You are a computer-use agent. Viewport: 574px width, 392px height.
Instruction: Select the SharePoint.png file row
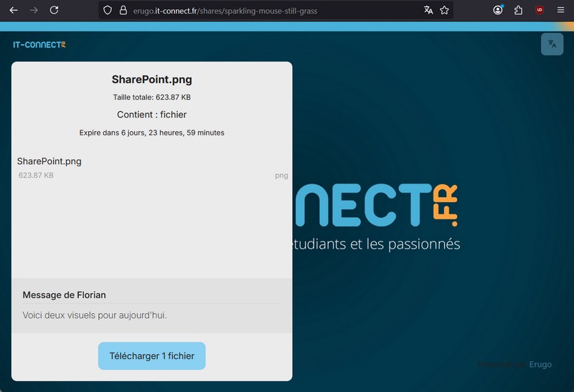152,168
